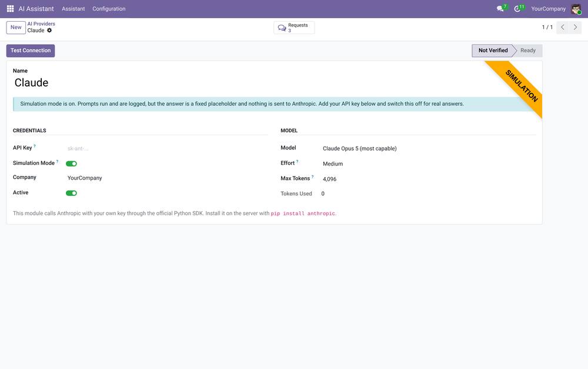Open the user avatar menu
Screen dimensions: 588x369
[576, 9]
